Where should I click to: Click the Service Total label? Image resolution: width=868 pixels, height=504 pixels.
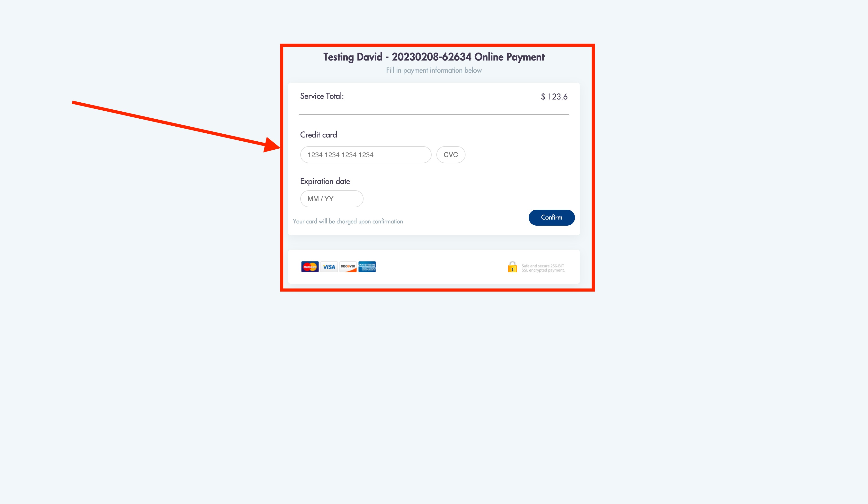pyautogui.click(x=322, y=96)
